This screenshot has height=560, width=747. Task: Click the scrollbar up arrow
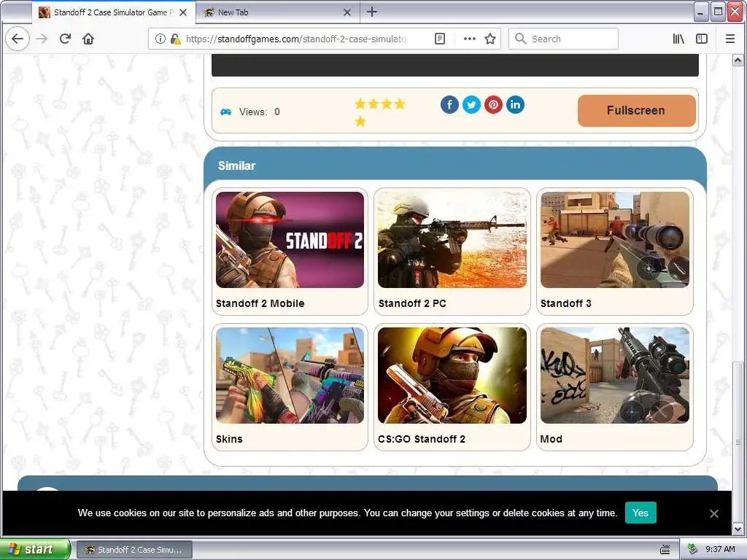tap(738, 61)
